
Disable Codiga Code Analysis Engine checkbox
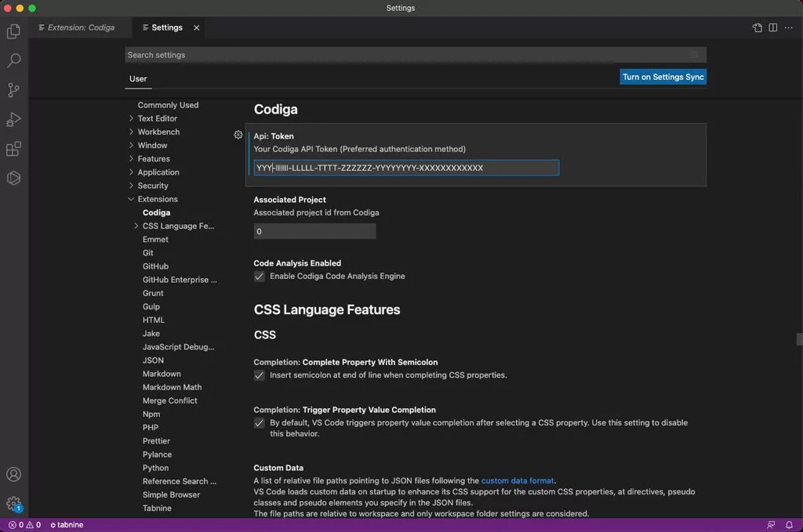[x=260, y=277]
